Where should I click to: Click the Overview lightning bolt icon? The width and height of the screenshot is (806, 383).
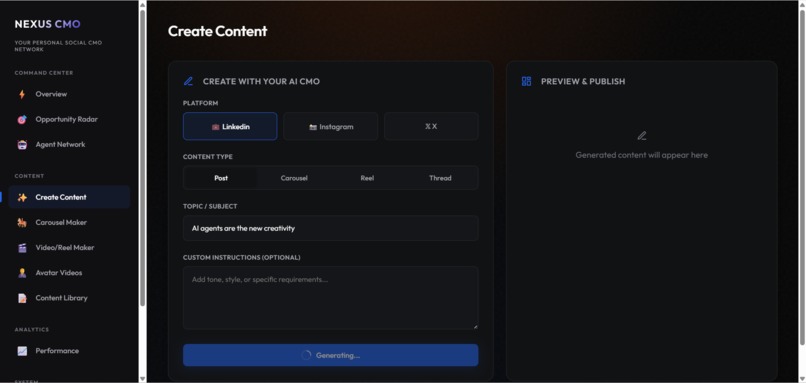tap(22, 94)
